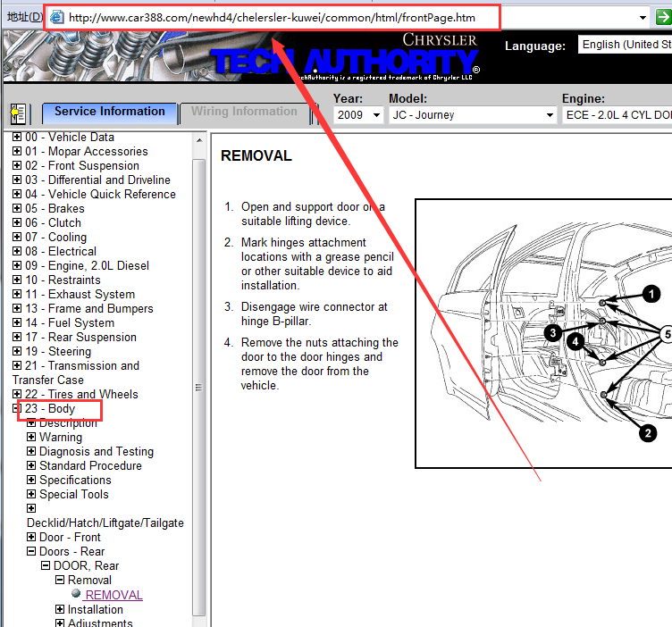Viewport: 672px width, 627px height.
Task: Open the Language selection dropdown
Action: point(625,45)
